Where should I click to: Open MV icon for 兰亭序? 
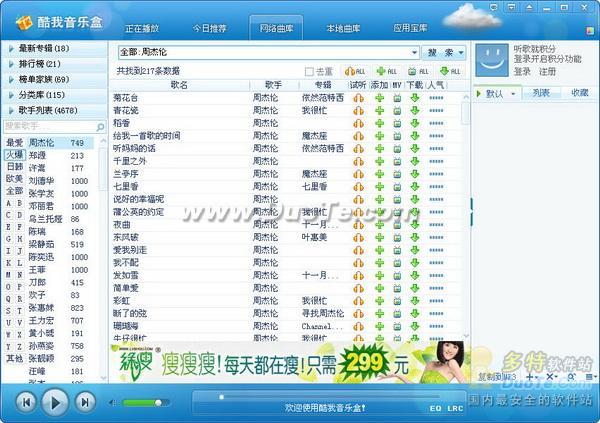click(x=397, y=174)
